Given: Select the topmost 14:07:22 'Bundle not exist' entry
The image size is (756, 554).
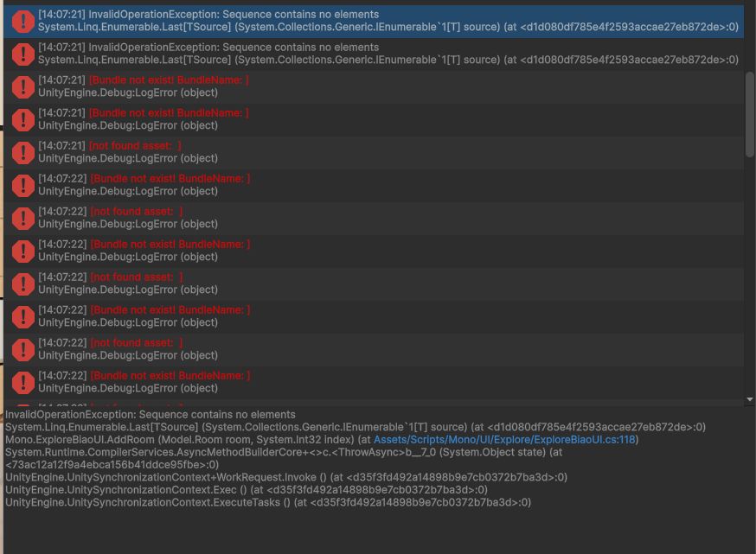Looking at the screenshot, I should [x=374, y=185].
